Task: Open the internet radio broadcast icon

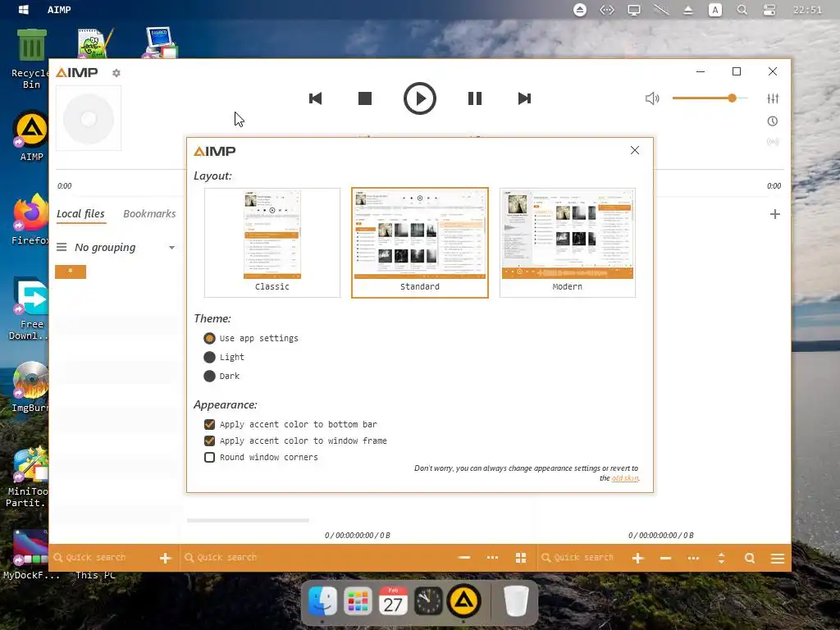Action: pyautogui.click(x=773, y=142)
